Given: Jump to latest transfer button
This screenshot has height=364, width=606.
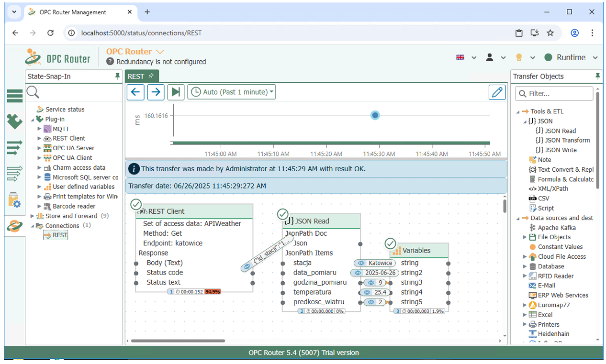Looking at the screenshot, I should (x=176, y=92).
